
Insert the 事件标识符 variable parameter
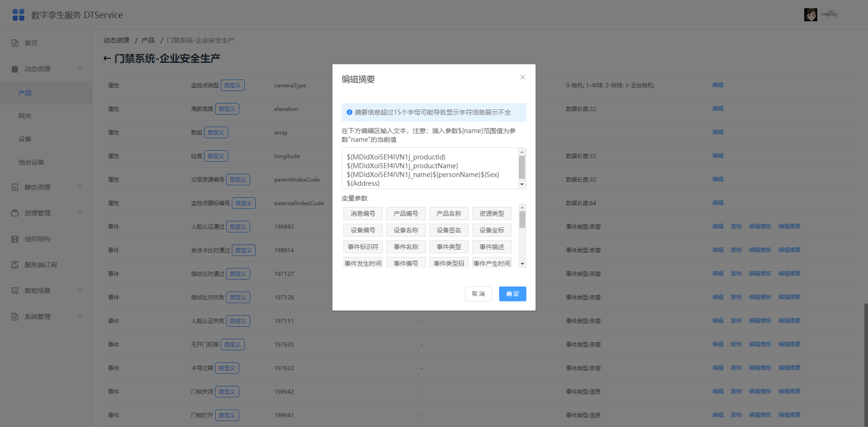[x=363, y=247]
